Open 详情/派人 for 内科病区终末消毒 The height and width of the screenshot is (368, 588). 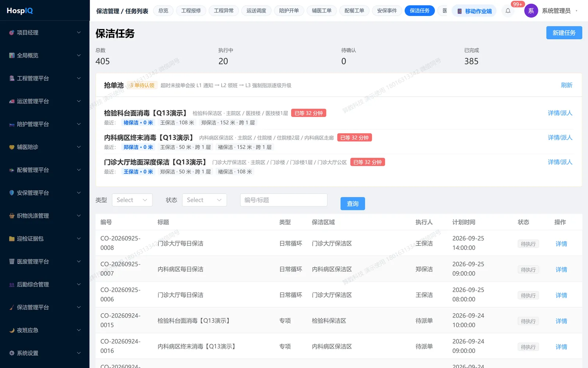point(560,137)
